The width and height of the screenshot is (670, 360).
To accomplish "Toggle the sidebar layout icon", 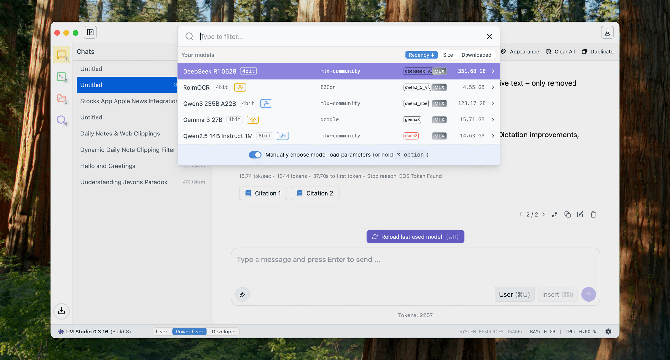I will tap(91, 32).
